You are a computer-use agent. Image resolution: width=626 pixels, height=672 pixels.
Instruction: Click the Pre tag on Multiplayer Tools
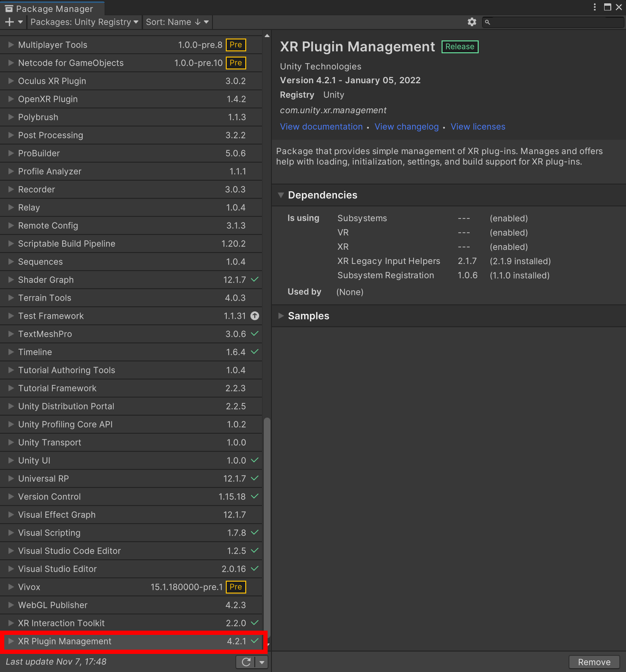(x=236, y=45)
